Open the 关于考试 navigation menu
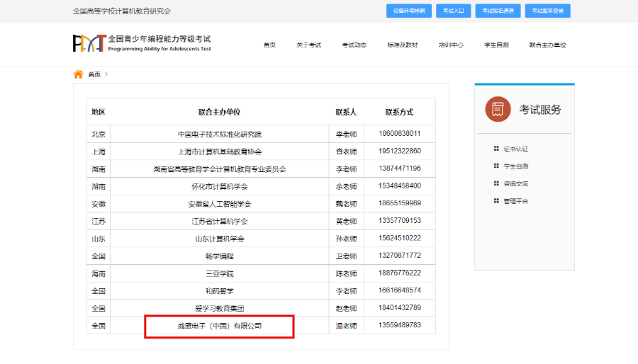Screen dimensions: 638x364 pos(308,45)
